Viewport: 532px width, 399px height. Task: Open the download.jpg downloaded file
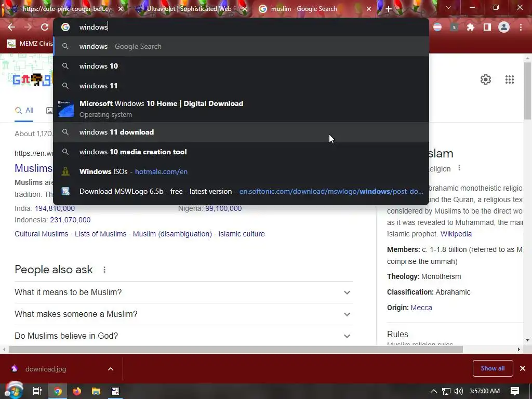coord(46,369)
